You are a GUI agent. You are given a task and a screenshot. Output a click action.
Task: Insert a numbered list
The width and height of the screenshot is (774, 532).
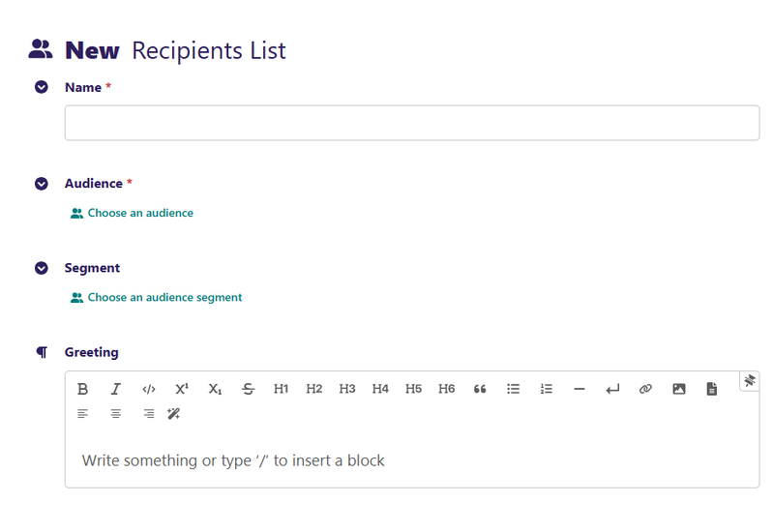coord(547,389)
